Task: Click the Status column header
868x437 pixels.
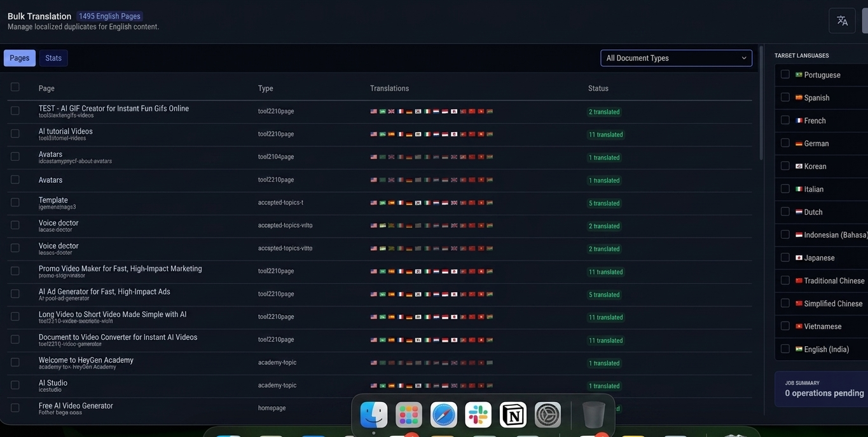Action: pyautogui.click(x=598, y=88)
